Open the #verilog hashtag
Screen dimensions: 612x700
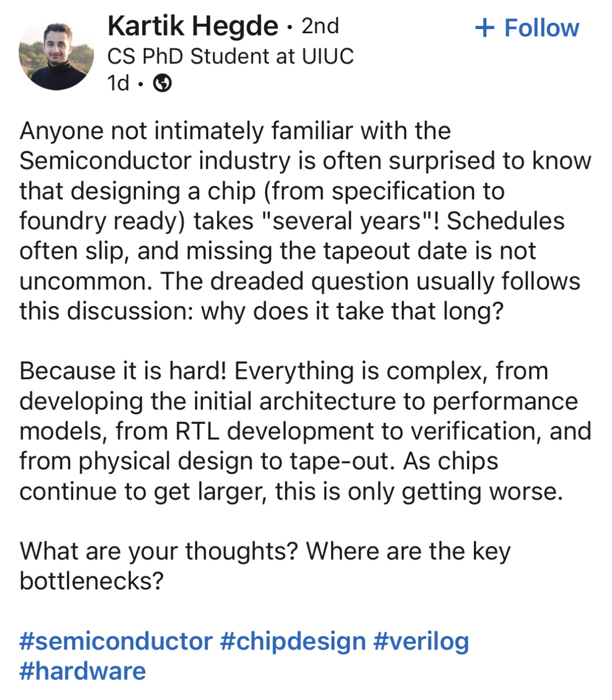point(421,642)
